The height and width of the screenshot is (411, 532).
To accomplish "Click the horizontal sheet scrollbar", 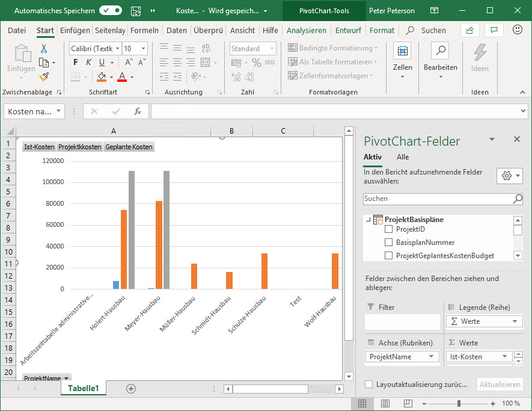I will (271, 389).
